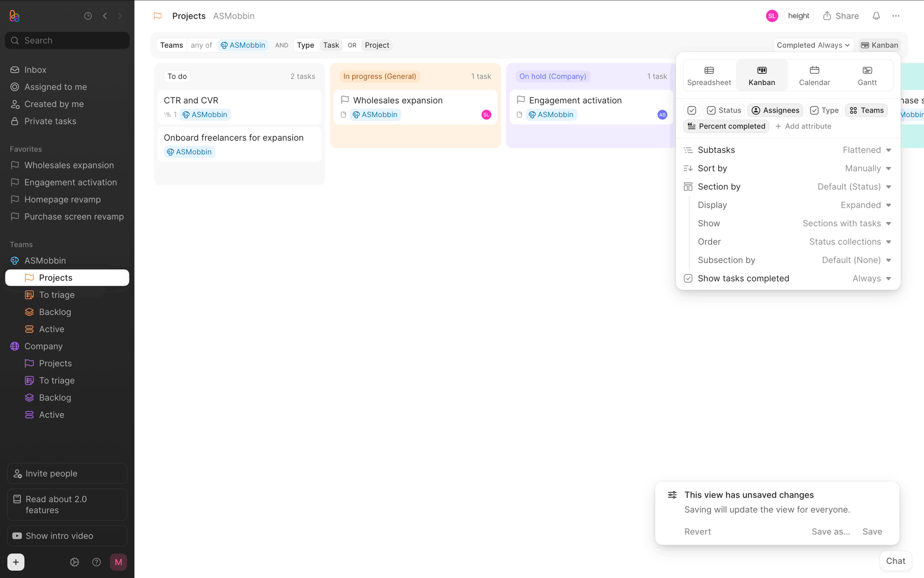924x578 pixels.
Task: Open the more options ellipsis menu
Action: (896, 16)
